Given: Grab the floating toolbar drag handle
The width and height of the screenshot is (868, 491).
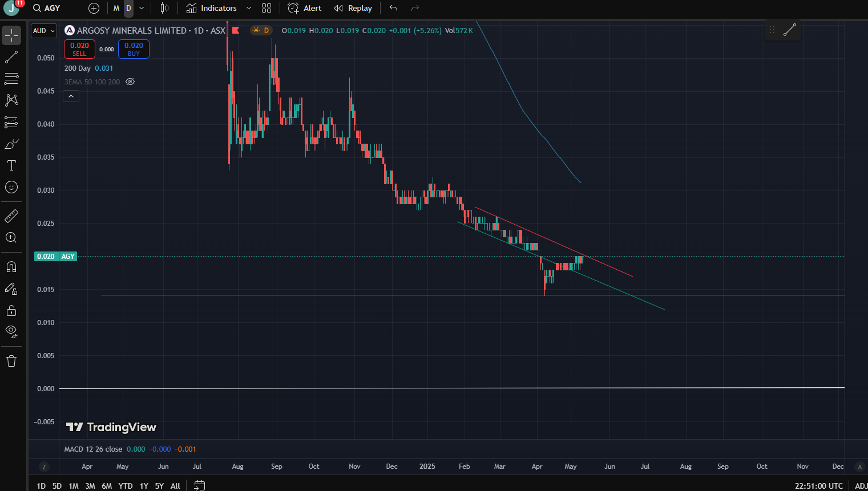Looking at the screenshot, I should click(x=772, y=30).
